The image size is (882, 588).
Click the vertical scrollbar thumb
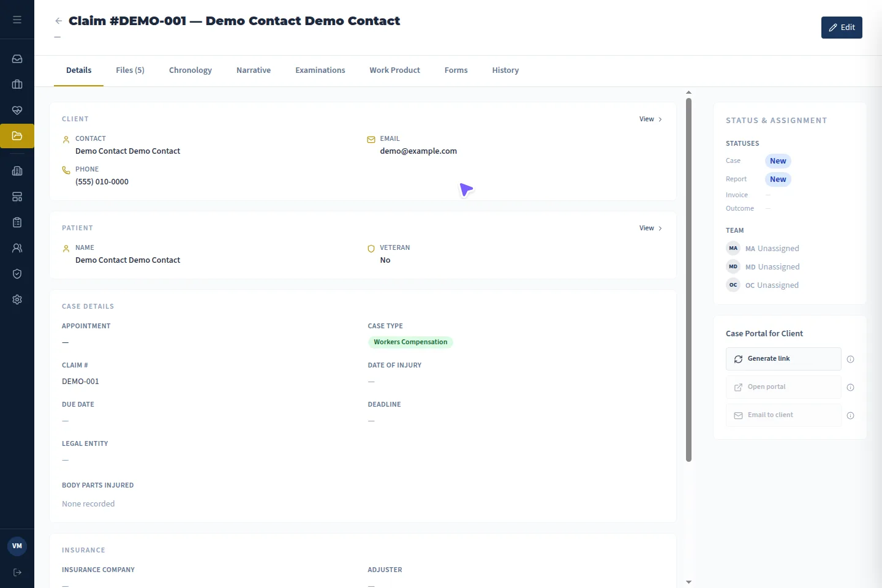tap(688, 280)
